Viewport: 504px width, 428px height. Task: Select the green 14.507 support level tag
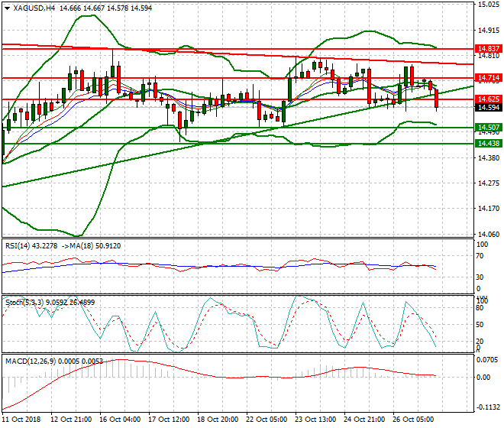coord(487,127)
